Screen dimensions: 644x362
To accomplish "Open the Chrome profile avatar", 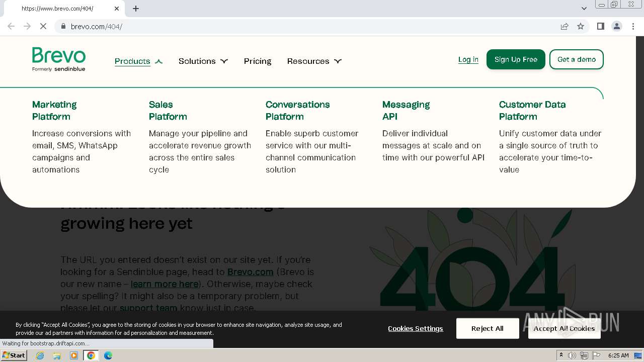I will (617, 26).
